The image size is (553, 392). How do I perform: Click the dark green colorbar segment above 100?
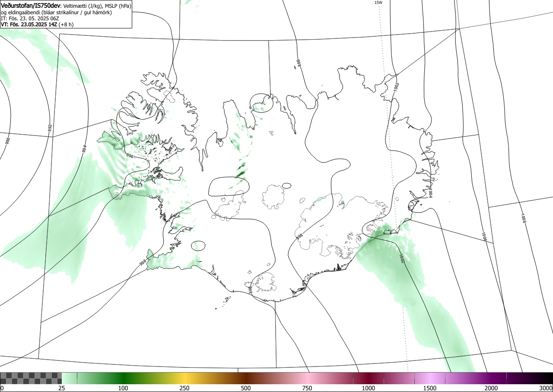123,378
